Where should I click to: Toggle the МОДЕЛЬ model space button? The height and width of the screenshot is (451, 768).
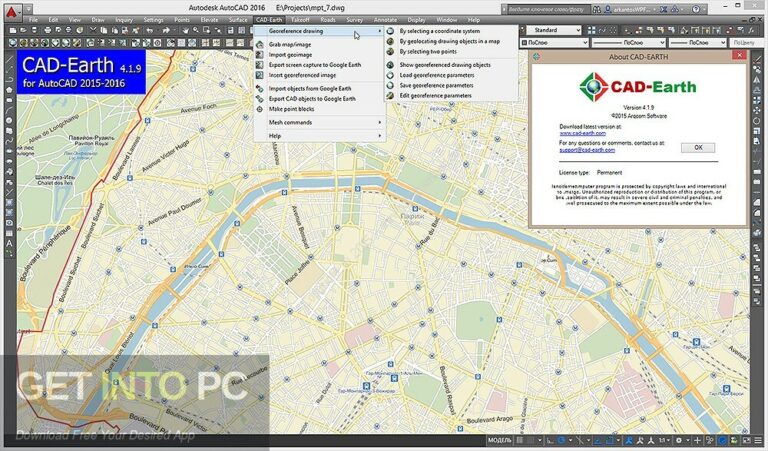tap(500, 440)
